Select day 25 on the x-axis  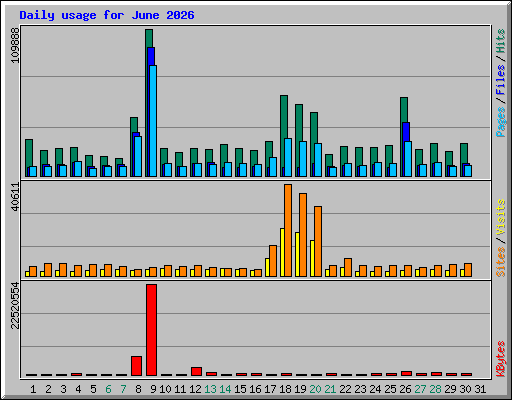pos(390,389)
